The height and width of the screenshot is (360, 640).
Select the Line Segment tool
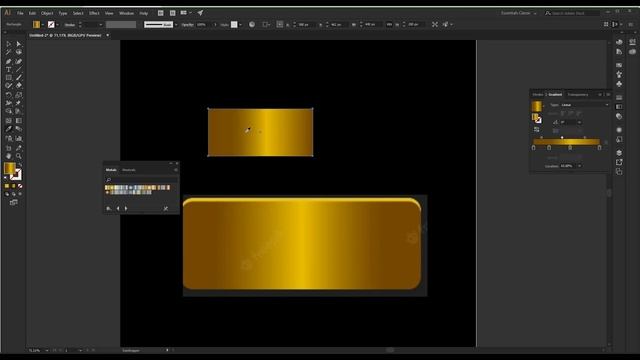click(x=19, y=69)
